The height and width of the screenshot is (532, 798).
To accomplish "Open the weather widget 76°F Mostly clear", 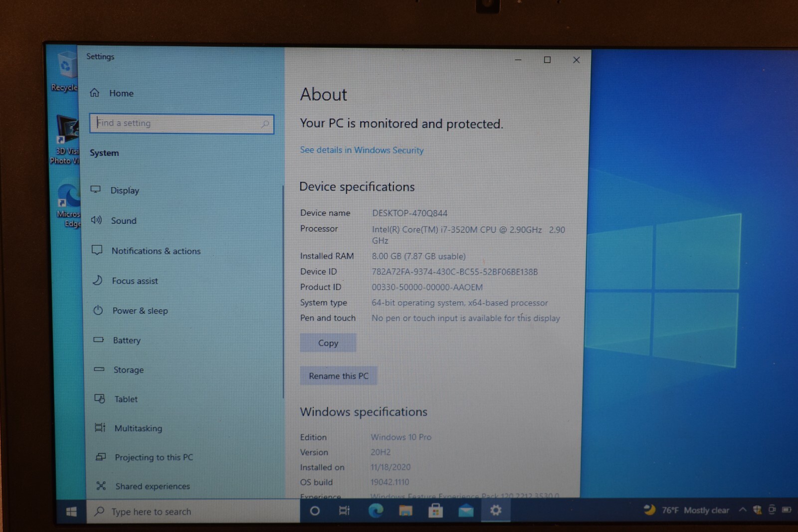I will click(x=686, y=510).
